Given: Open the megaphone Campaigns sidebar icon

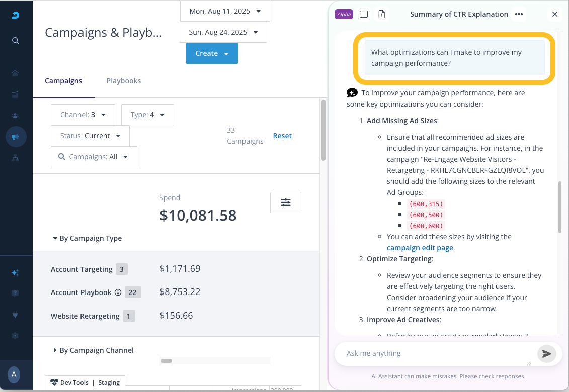Looking at the screenshot, I should pos(16,137).
